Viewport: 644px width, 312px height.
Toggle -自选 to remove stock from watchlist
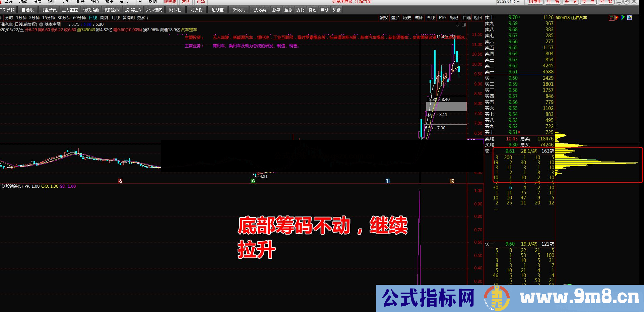point(466,18)
